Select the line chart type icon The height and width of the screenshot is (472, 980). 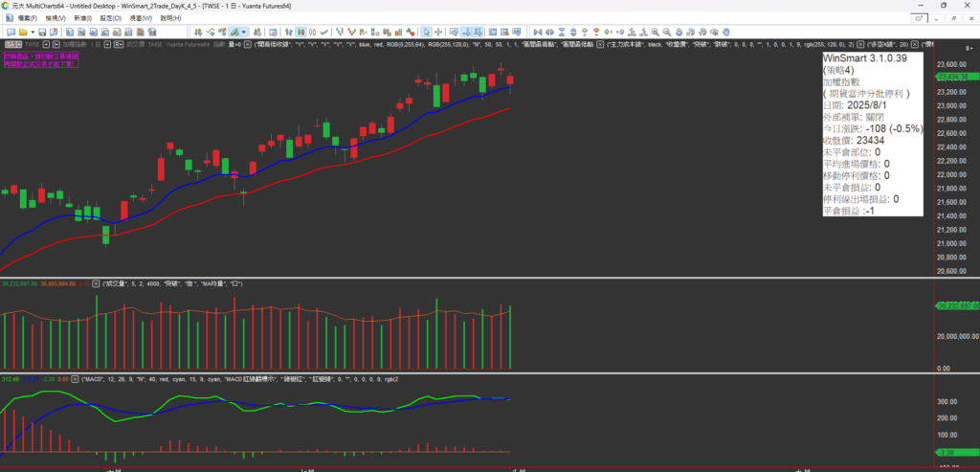coord(324,32)
